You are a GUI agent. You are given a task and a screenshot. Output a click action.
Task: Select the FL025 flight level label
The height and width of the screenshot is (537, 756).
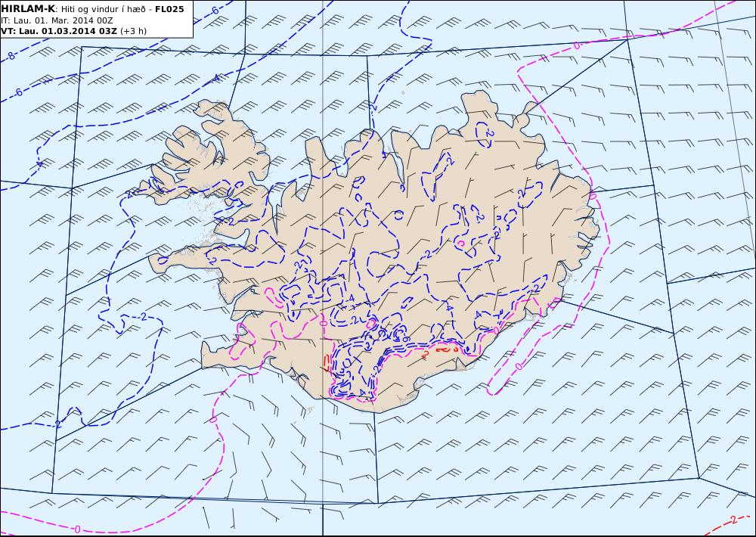(x=169, y=9)
